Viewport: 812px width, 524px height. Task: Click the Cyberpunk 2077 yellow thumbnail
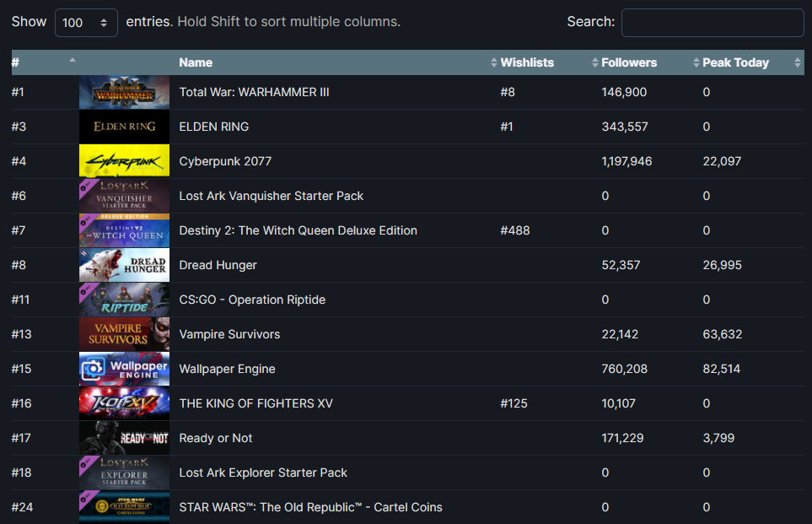click(x=124, y=161)
